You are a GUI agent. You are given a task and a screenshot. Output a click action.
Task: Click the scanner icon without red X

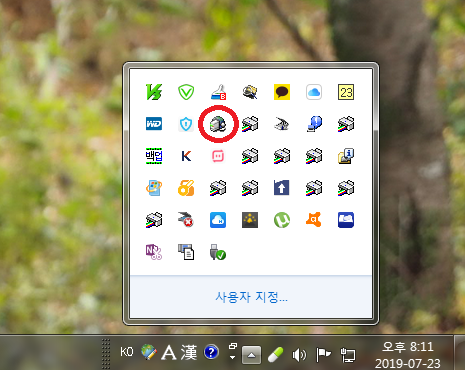point(282,124)
